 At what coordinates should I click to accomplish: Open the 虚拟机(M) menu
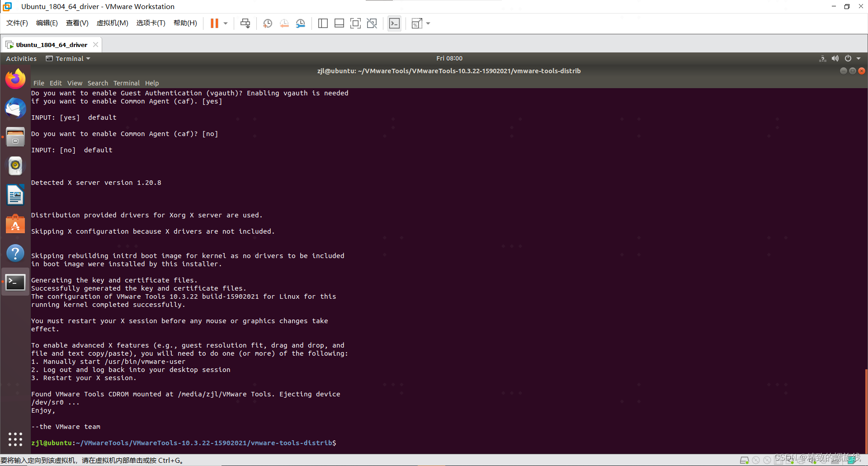coord(112,23)
